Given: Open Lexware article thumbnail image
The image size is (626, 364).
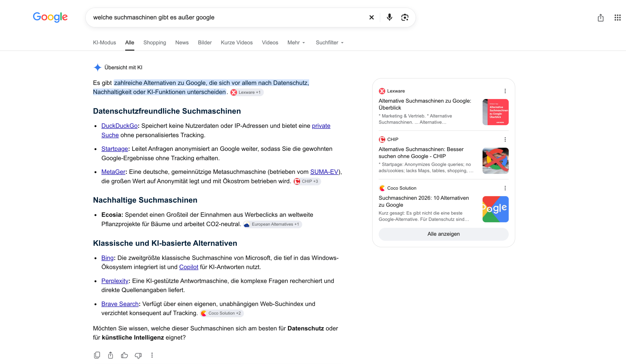Looking at the screenshot, I should click(495, 112).
